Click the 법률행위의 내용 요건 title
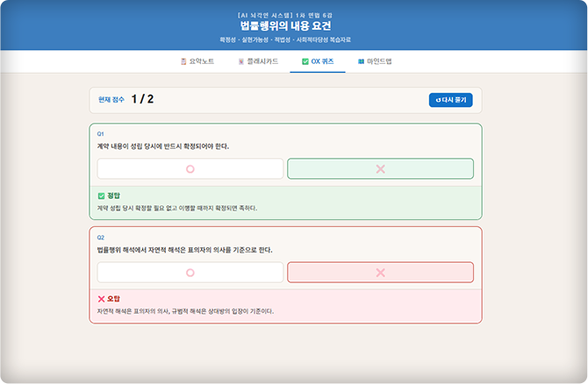This screenshot has width=588, height=384. pyautogui.click(x=285, y=25)
